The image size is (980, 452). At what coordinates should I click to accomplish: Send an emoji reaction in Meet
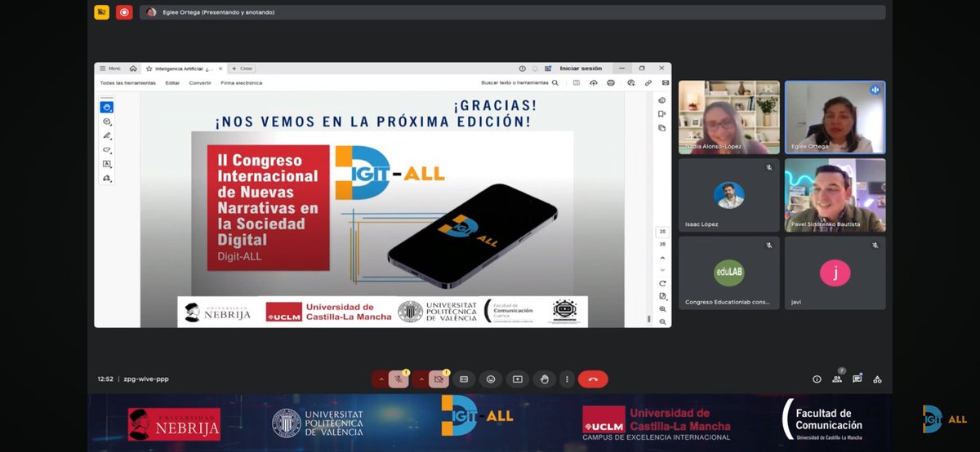[490, 379]
